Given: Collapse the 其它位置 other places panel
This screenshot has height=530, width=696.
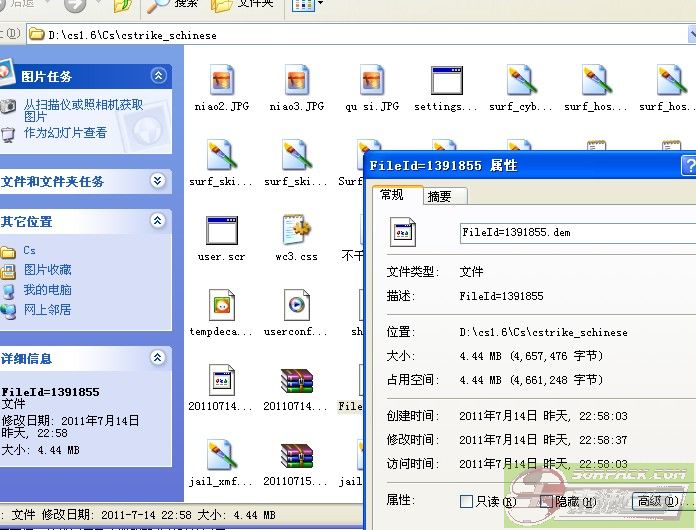Looking at the screenshot, I should click(158, 221).
